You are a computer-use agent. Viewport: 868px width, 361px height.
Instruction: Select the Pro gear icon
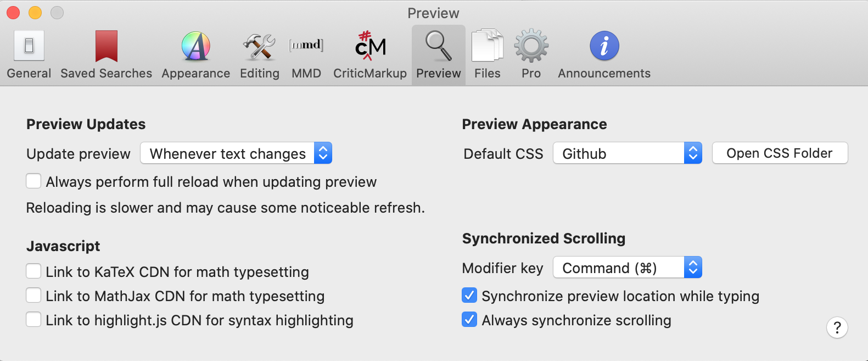pos(531,46)
